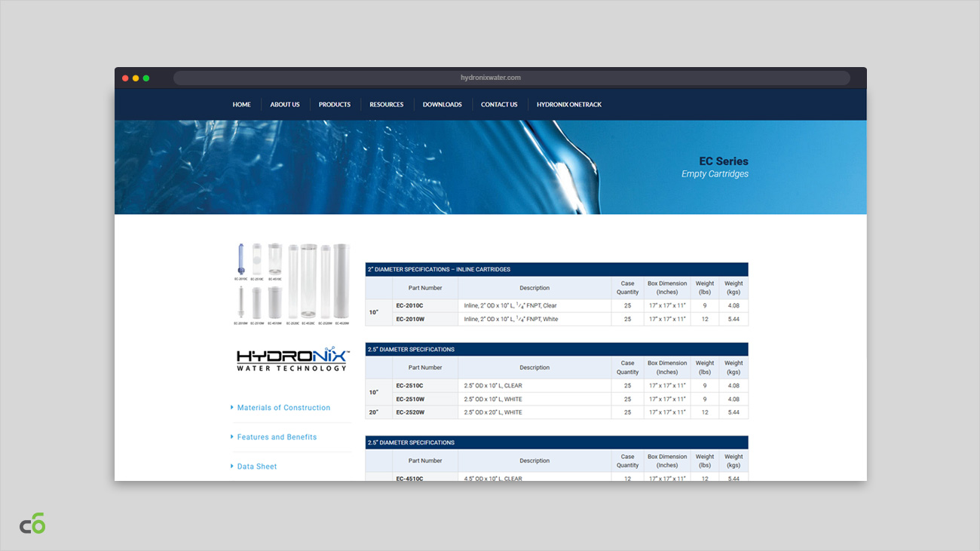This screenshot has height=551, width=980.
Task: Go to the ABOUT US page
Action: tap(285, 105)
